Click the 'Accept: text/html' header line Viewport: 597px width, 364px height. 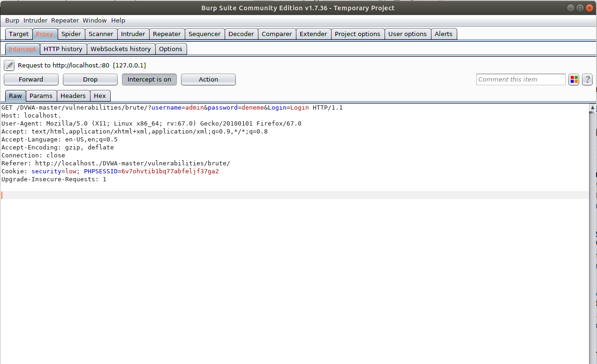pos(135,132)
